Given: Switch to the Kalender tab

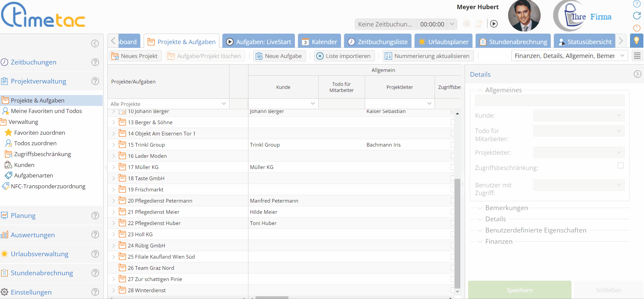Looking at the screenshot, I should tap(319, 42).
